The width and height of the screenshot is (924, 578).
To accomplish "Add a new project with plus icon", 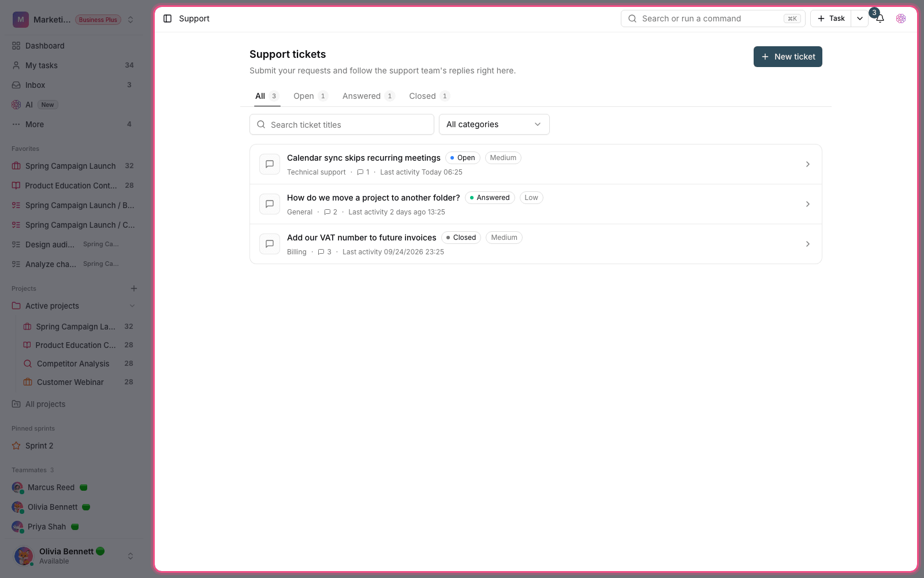I will (x=134, y=288).
